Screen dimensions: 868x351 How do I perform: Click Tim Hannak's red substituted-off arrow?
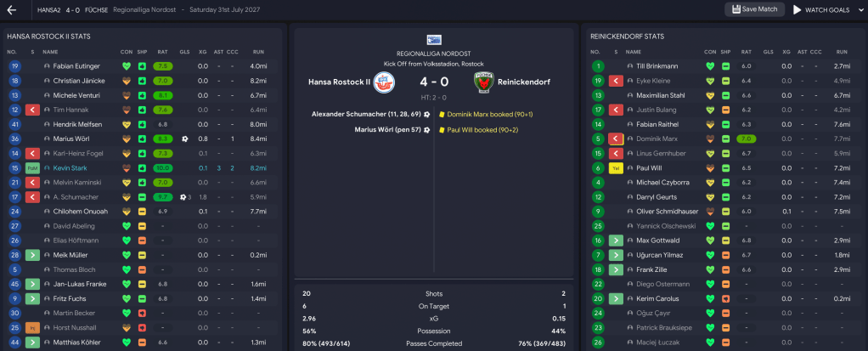[32, 110]
